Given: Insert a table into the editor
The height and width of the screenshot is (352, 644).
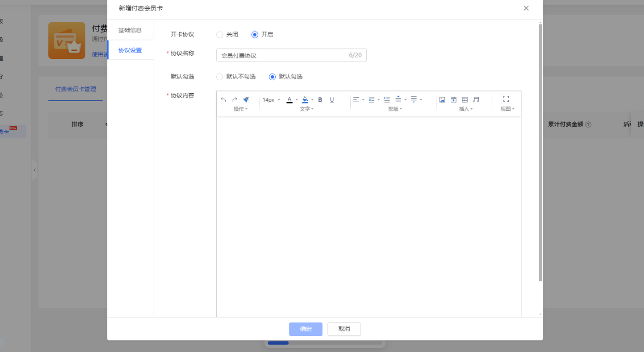Looking at the screenshot, I should (464, 100).
